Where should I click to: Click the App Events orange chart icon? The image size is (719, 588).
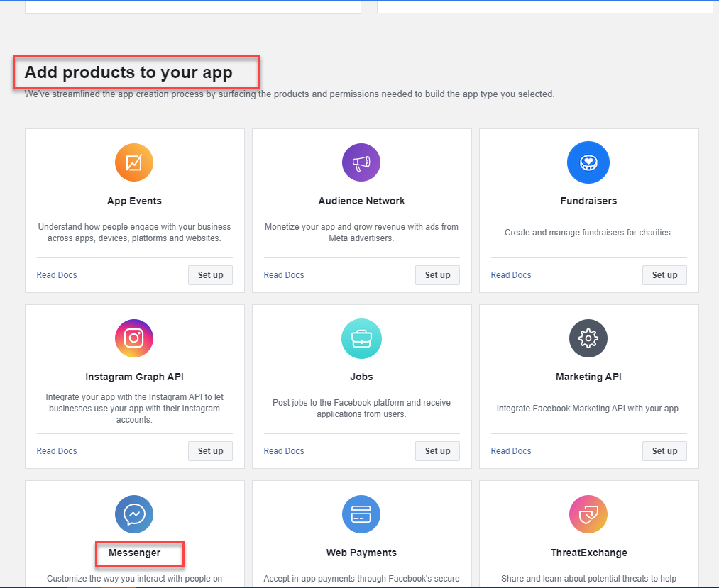click(x=134, y=162)
